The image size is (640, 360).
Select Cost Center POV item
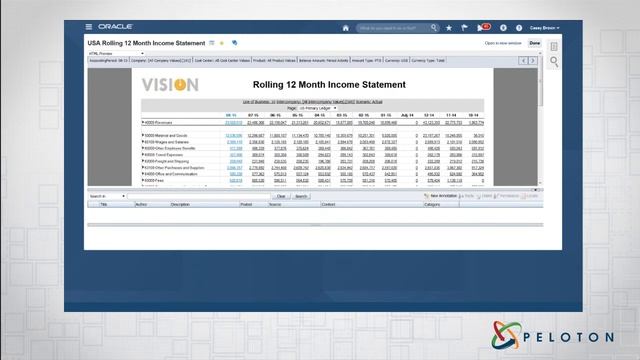coord(222,60)
